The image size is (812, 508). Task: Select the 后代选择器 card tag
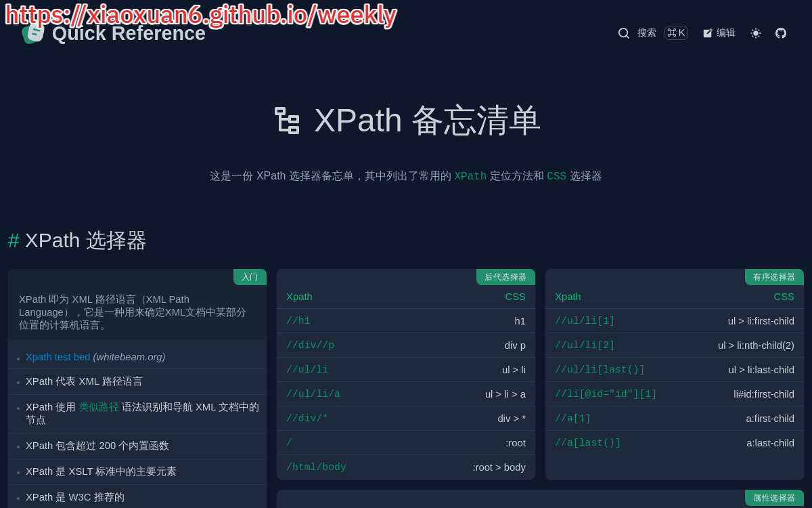pos(505,277)
